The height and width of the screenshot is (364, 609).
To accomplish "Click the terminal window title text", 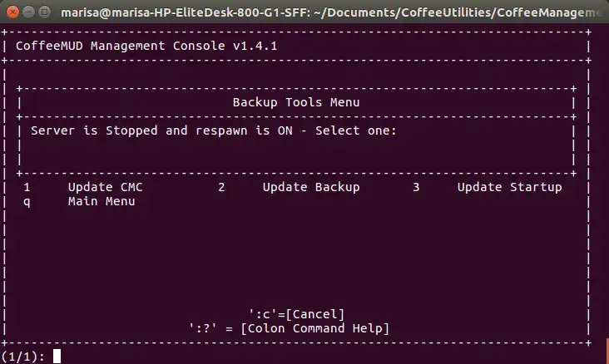I will [333, 12].
